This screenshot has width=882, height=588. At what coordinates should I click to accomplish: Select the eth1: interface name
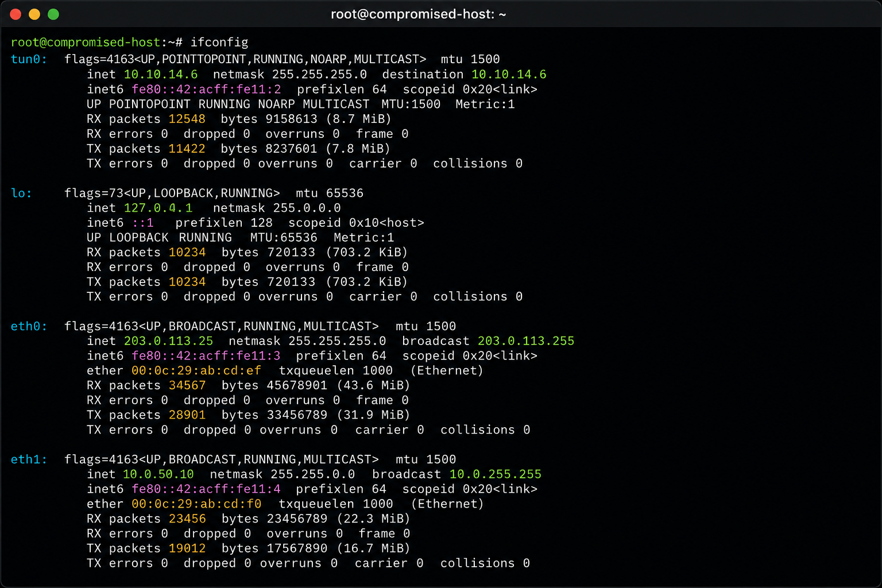[x=29, y=459]
